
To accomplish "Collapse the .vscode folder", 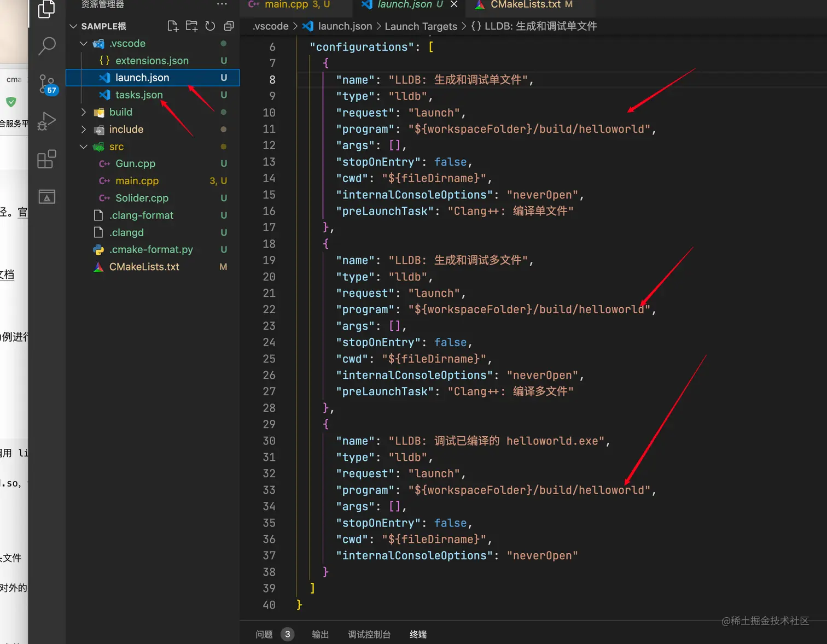I will coord(127,43).
